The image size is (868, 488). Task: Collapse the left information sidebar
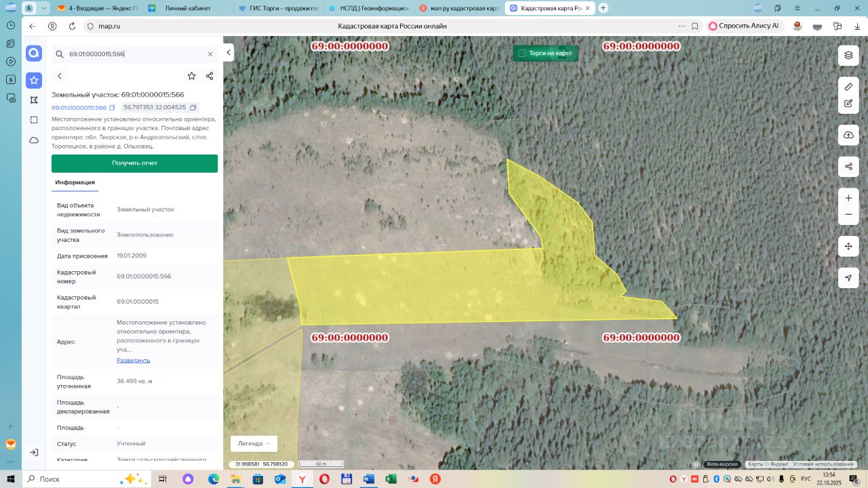229,52
